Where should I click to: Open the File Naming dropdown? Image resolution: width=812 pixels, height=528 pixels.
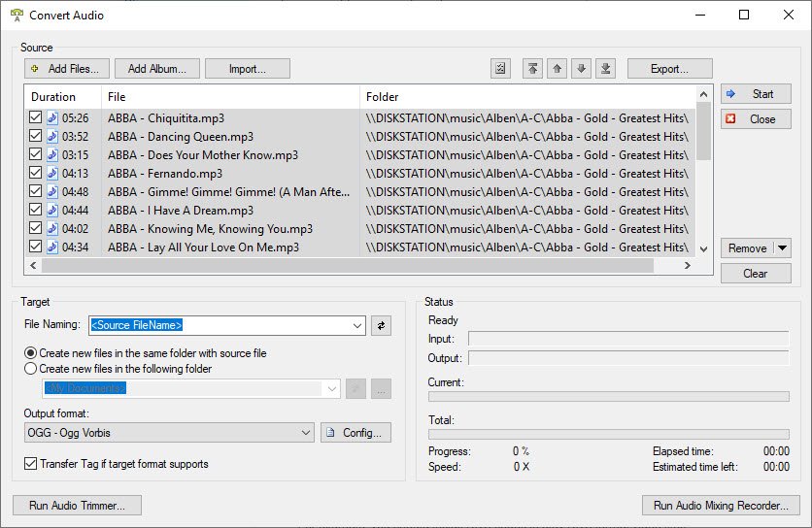click(x=355, y=326)
